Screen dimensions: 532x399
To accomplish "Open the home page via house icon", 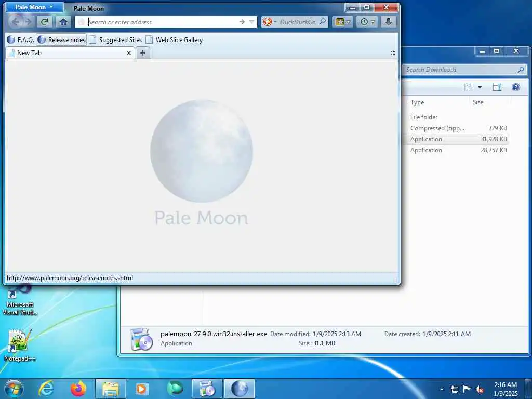I will (x=63, y=22).
